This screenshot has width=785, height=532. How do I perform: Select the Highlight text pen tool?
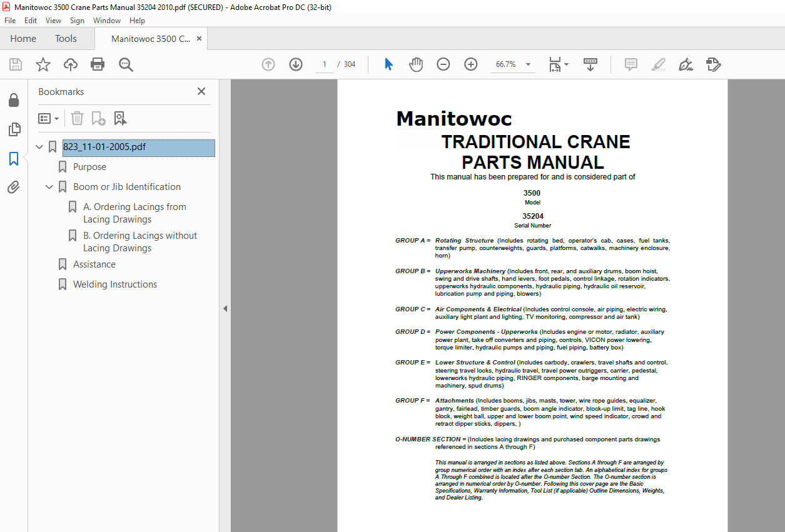click(x=659, y=64)
